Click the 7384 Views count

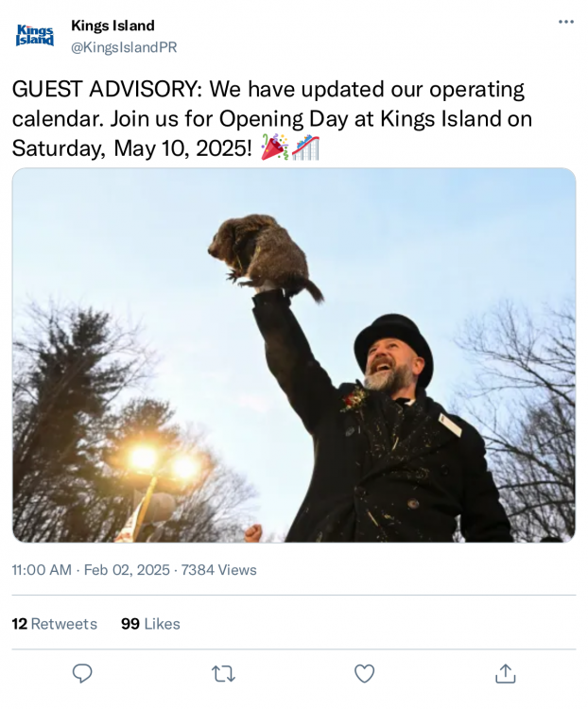(x=218, y=570)
